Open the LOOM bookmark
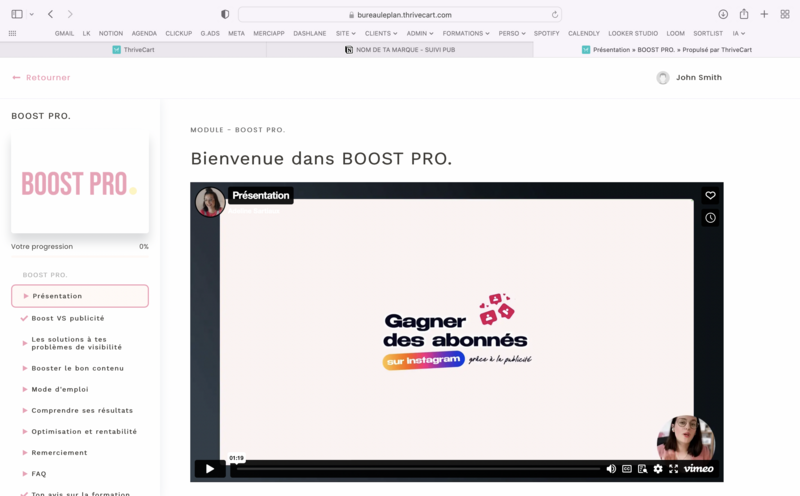The image size is (800, 496). coord(675,33)
